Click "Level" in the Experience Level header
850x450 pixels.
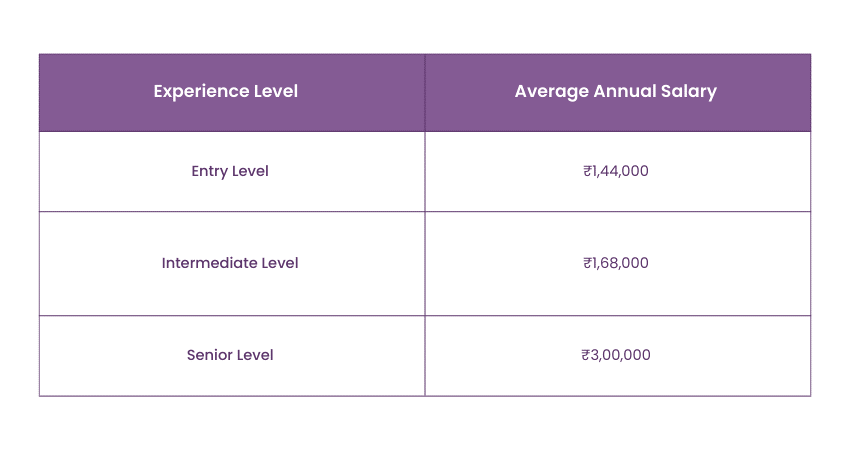(x=275, y=91)
